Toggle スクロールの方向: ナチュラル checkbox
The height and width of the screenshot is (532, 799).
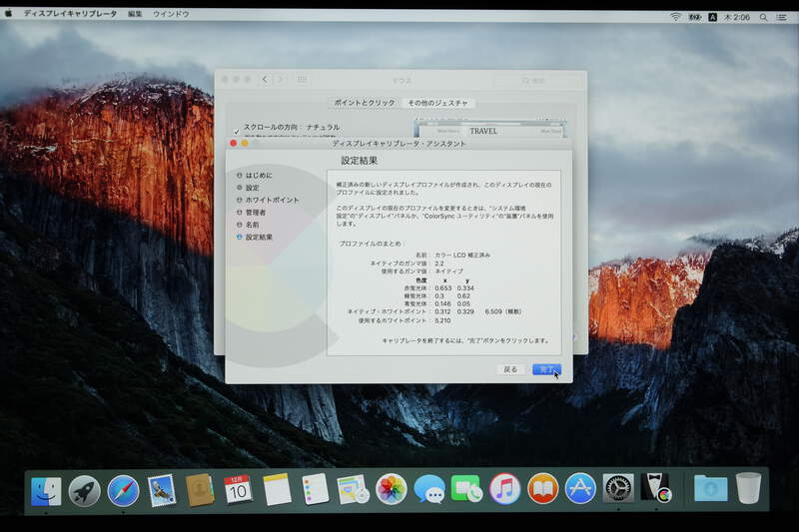(x=237, y=130)
